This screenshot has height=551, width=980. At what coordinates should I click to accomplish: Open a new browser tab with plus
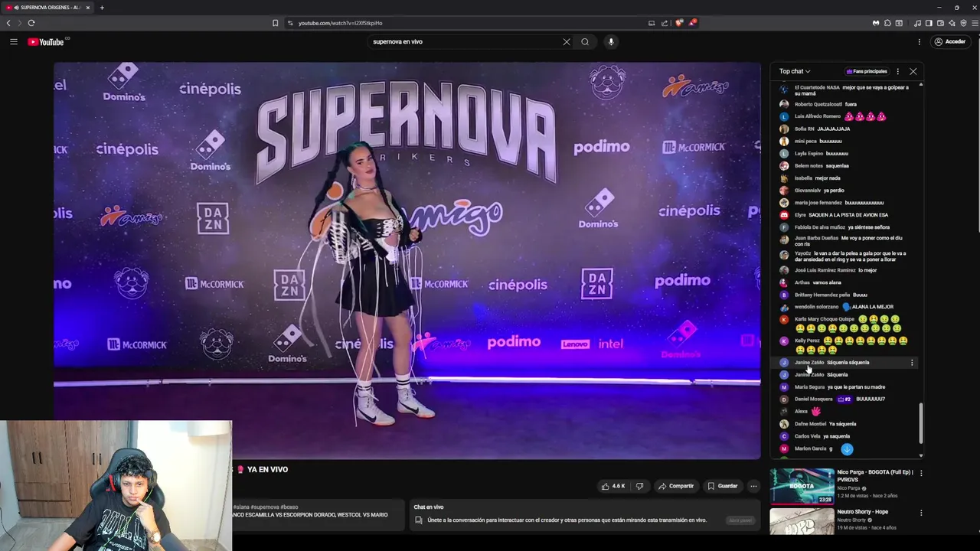pyautogui.click(x=102, y=8)
